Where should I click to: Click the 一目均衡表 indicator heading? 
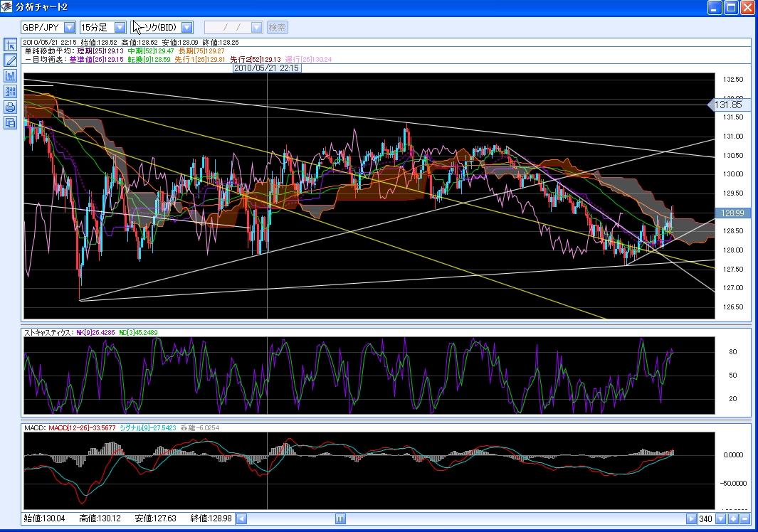click(x=45, y=60)
